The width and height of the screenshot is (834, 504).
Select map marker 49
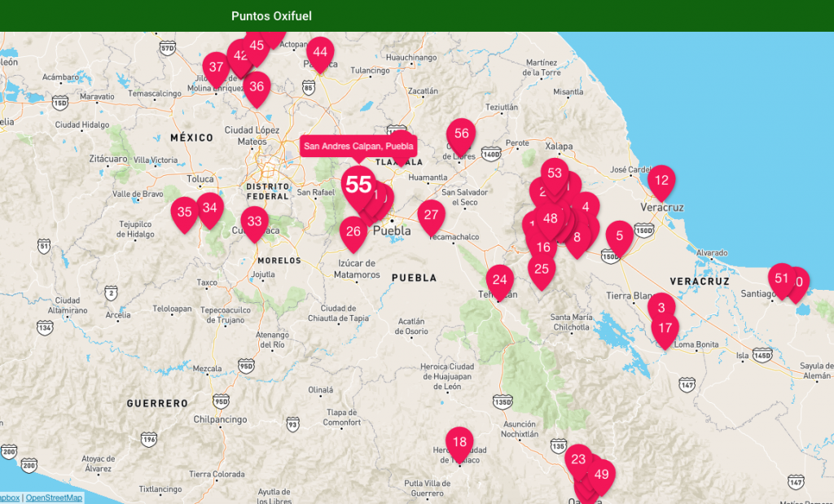click(602, 477)
